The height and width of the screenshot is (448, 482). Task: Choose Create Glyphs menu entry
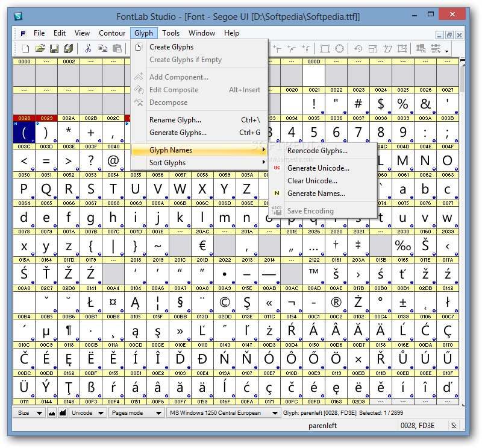click(x=199, y=47)
